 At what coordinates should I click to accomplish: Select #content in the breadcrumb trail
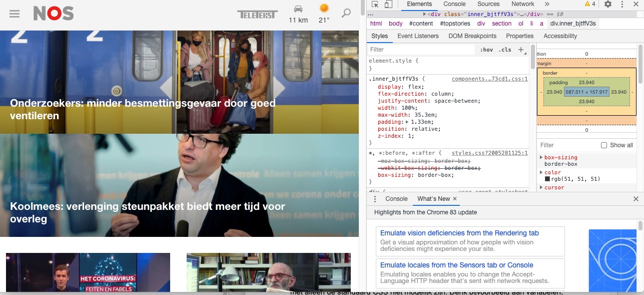421,24
